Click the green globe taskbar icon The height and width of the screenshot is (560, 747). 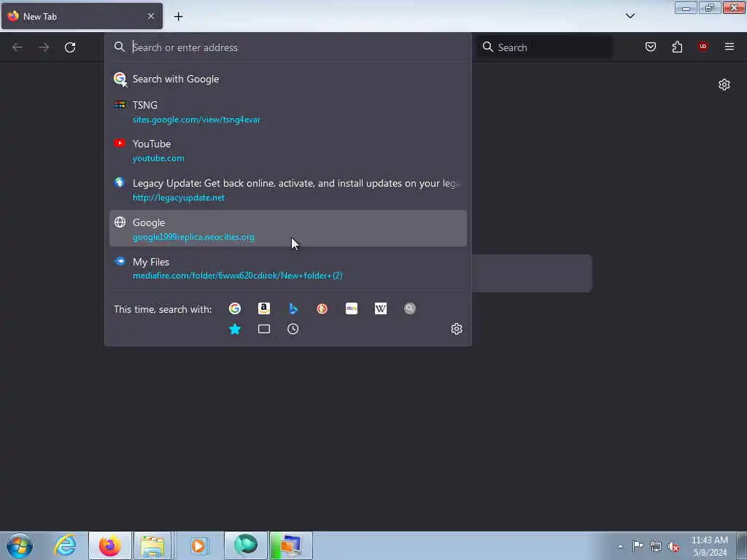(x=246, y=545)
